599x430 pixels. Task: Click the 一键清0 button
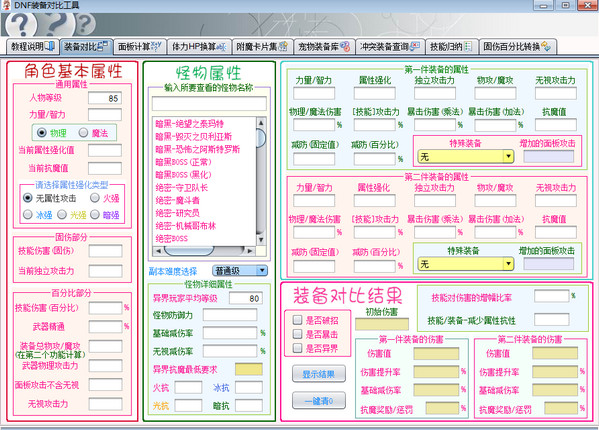tap(319, 401)
